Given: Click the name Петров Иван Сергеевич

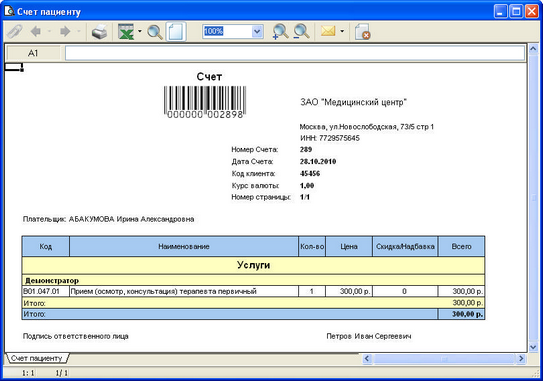Looking at the screenshot, I should [x=369, y=336].
